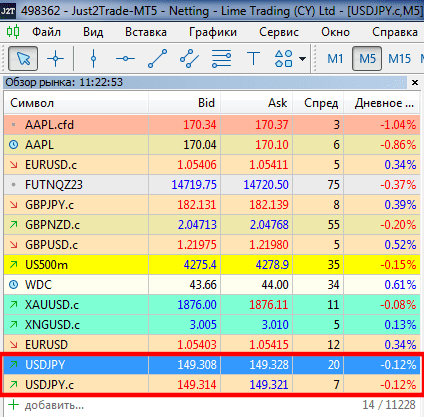This screenshot has width=424, height=417.
Task: Click the down arrow icon beside EURUSD.c
Action: pyautogui.click(x=13, y=165)
